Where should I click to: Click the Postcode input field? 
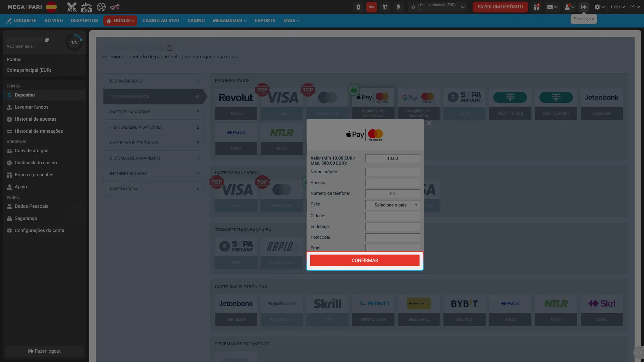click(x=392, y=238)
